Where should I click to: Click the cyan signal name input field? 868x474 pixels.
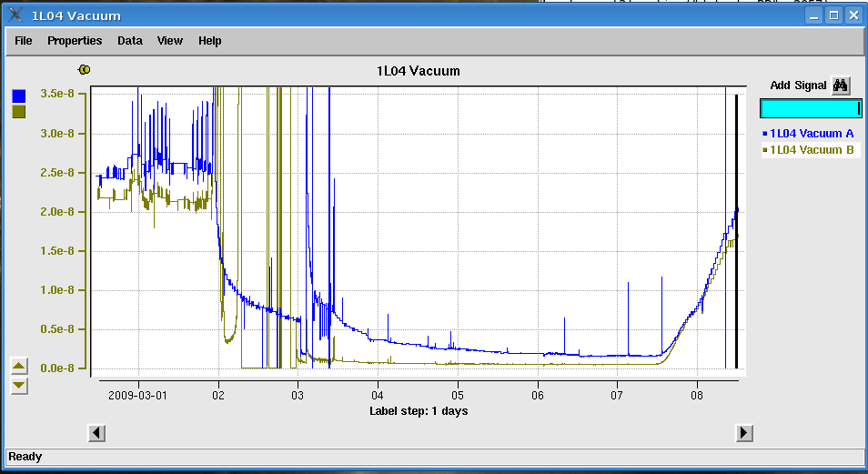(811, 108)
